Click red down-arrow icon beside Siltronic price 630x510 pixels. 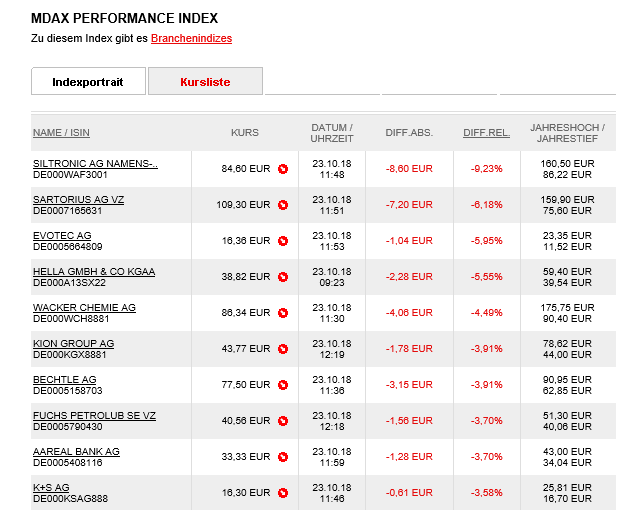point(283,169)
